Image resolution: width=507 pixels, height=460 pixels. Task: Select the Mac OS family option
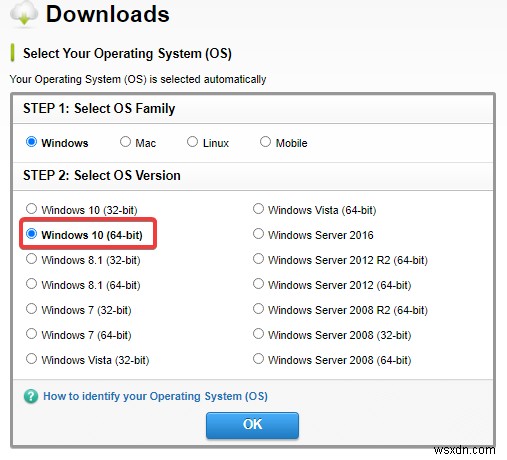tap(125, 142)
